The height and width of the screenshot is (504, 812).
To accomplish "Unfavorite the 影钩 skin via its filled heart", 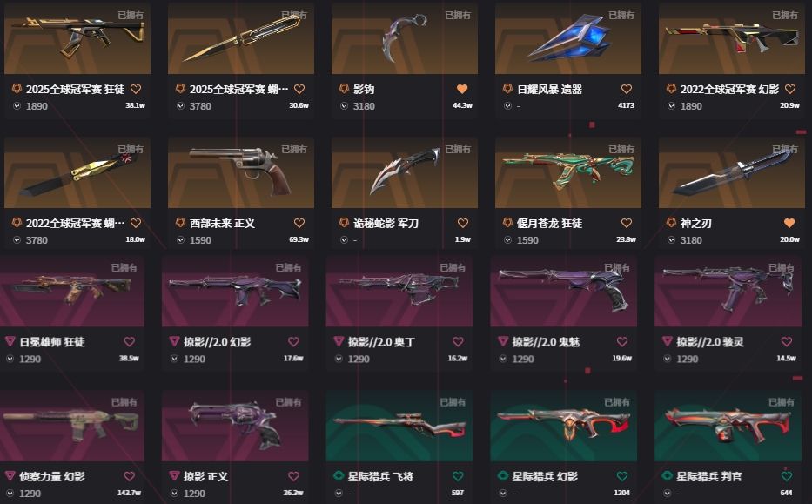I will click(462, 89).
